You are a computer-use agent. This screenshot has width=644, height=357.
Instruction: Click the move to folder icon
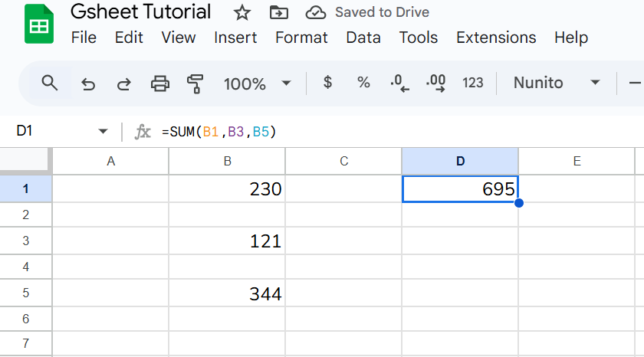[x=280, y=12]
